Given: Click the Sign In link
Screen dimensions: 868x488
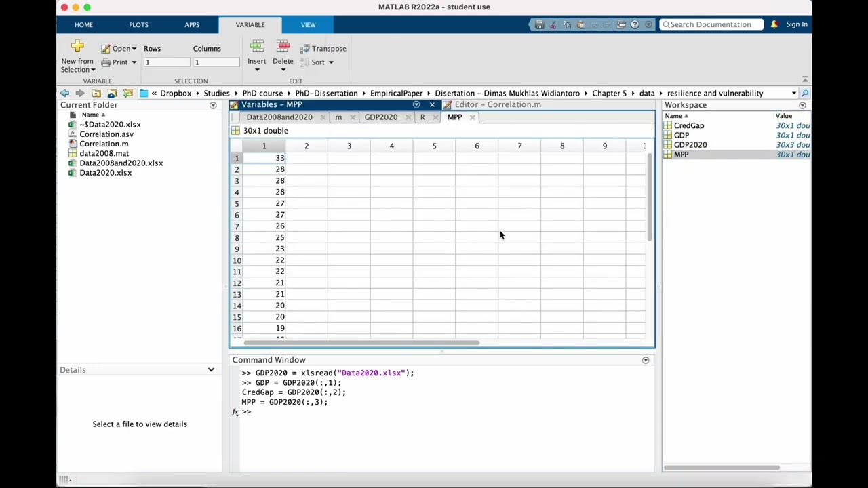Looking at the screenshot, I should [x=797, y=24].
